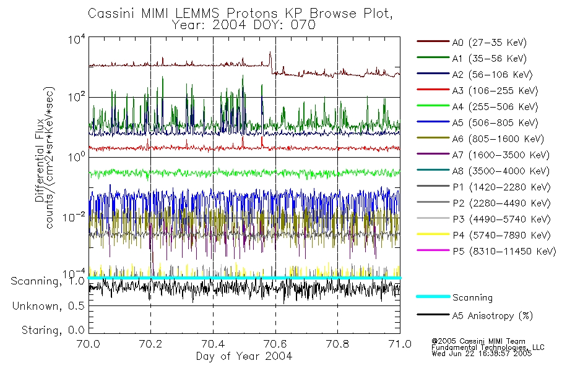588x371 pixels.
Task: Click the yellow P4 legend line
Action: (x=433, y=234)
